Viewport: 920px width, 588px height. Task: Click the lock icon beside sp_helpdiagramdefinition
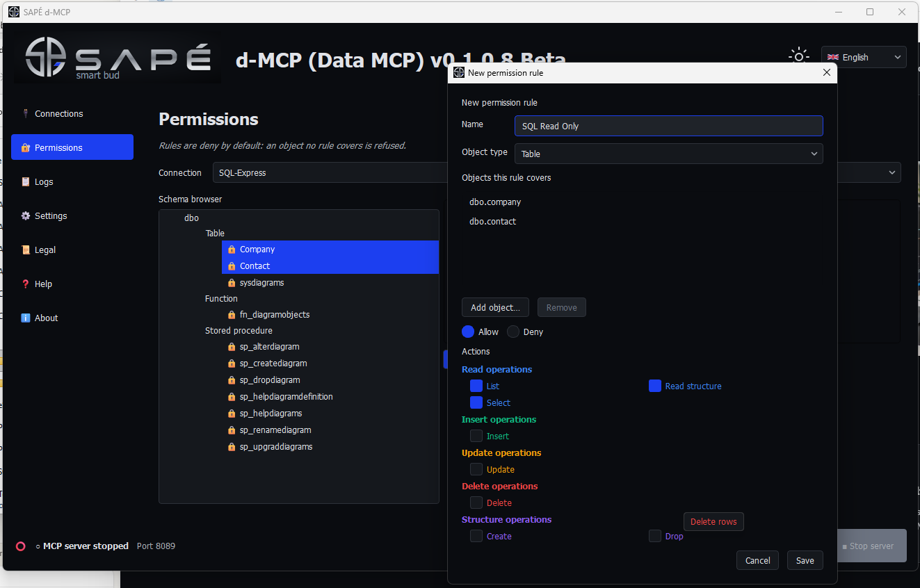[232, 397]
